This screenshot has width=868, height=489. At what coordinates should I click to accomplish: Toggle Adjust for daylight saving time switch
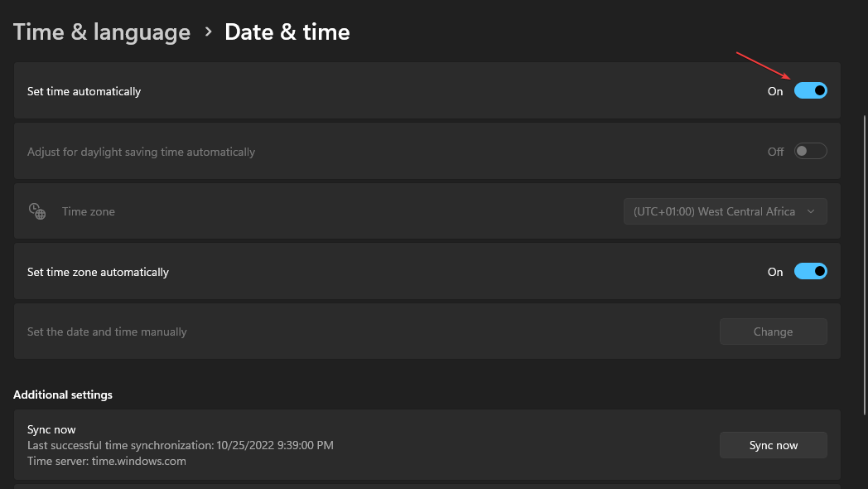810,151
